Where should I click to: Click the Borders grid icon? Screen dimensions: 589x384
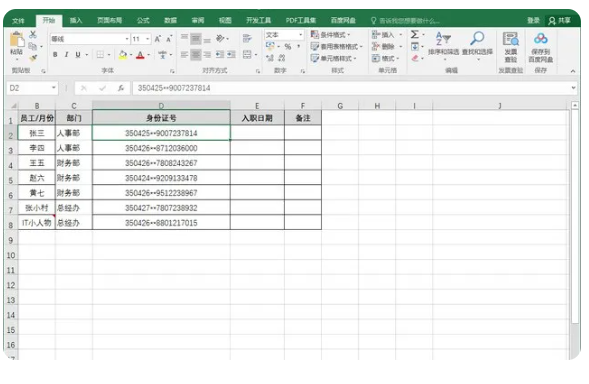click(100, 55)
